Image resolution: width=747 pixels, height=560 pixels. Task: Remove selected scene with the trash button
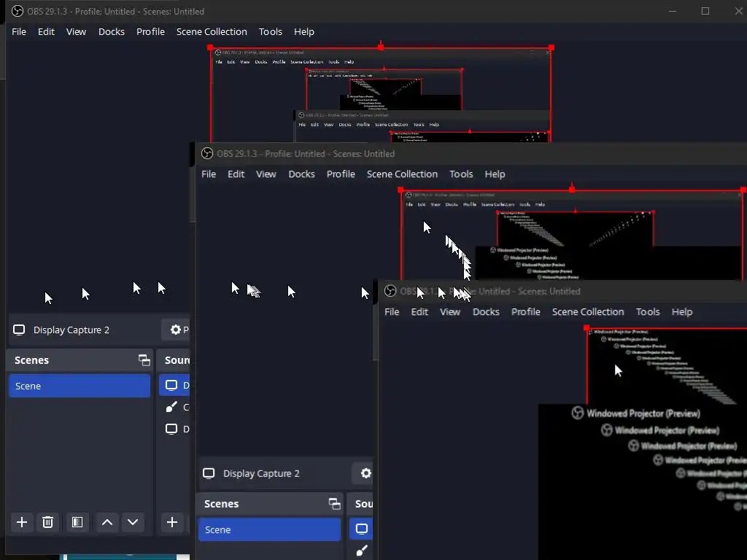47,522
